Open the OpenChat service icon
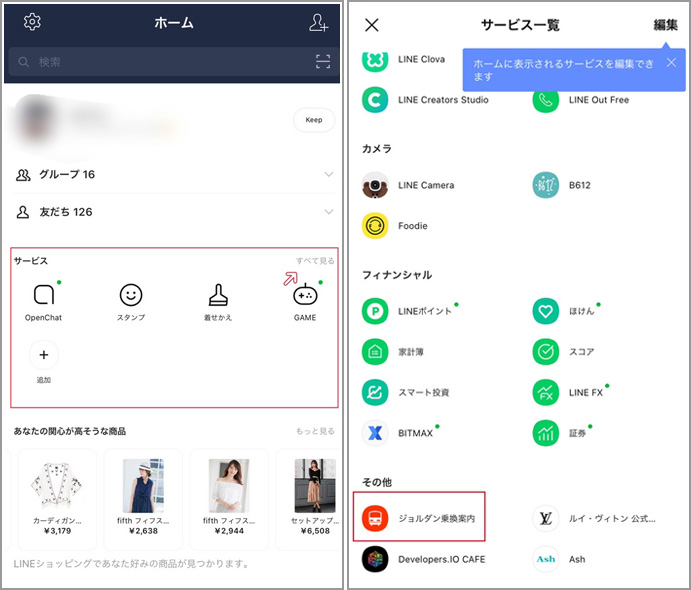The image size is (691, 590). click(43, 302)
